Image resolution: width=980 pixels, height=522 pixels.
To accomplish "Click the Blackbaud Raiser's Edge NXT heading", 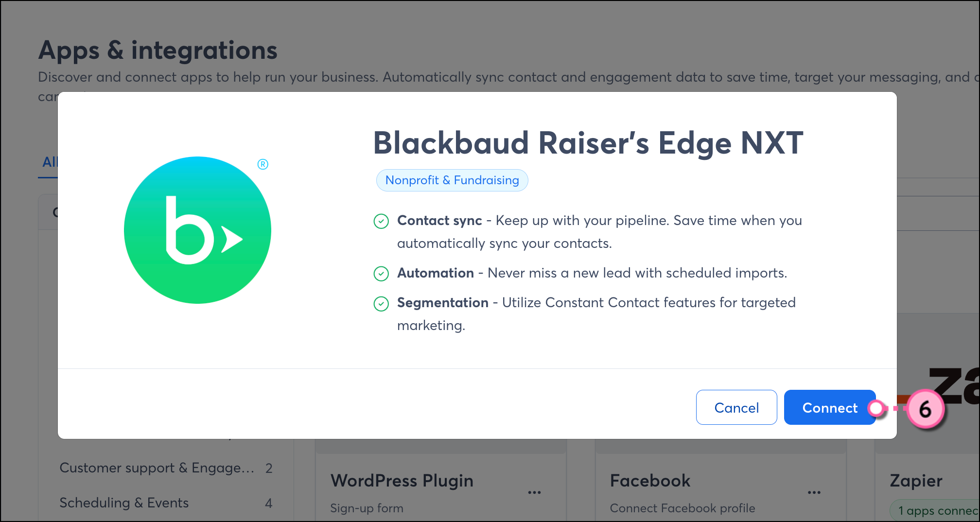I will (588, 143).
